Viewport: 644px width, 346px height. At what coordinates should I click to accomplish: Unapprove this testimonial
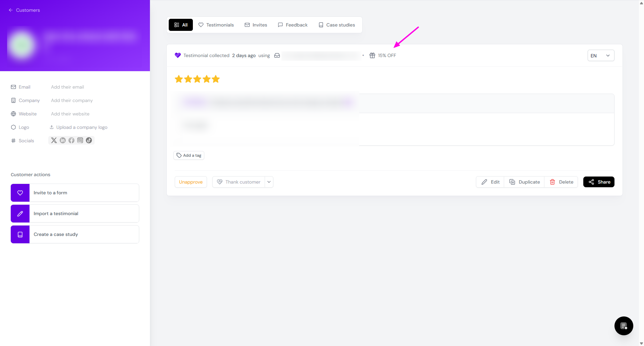click(x=191, y=182)
